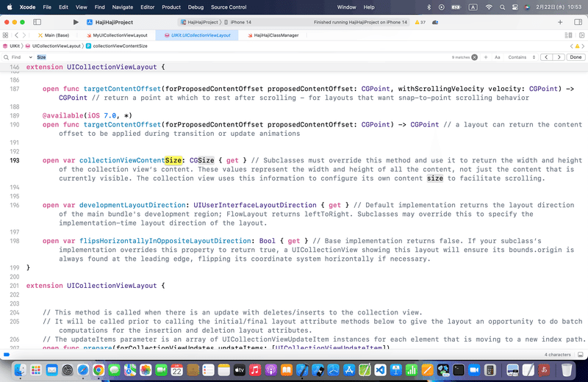The height and width of the screenshot is (382, 588).
Task: Open Launchpad from the Dock
Action: click(x=36, y=370)
